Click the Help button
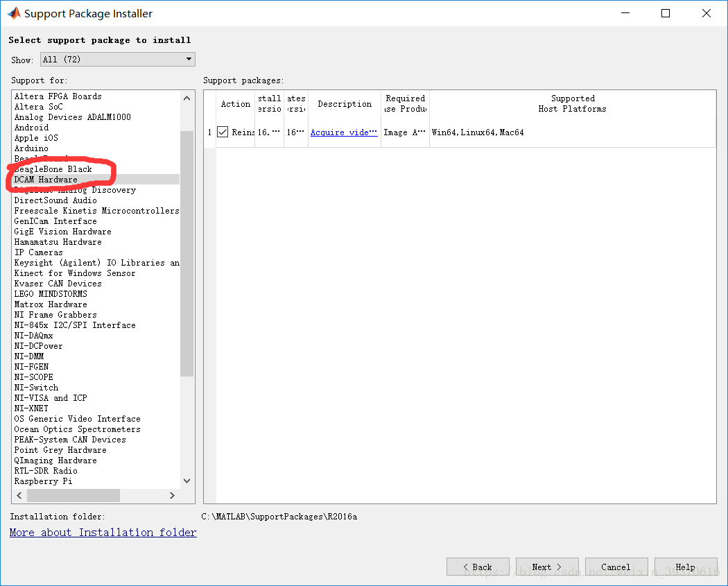This screenshot has height=586, width=728. (686, 567)
